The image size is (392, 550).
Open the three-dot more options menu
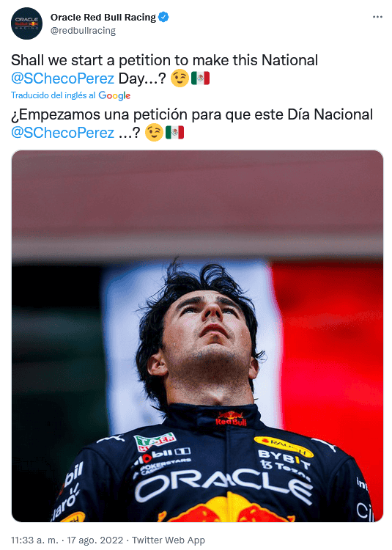tap(377, 17)
